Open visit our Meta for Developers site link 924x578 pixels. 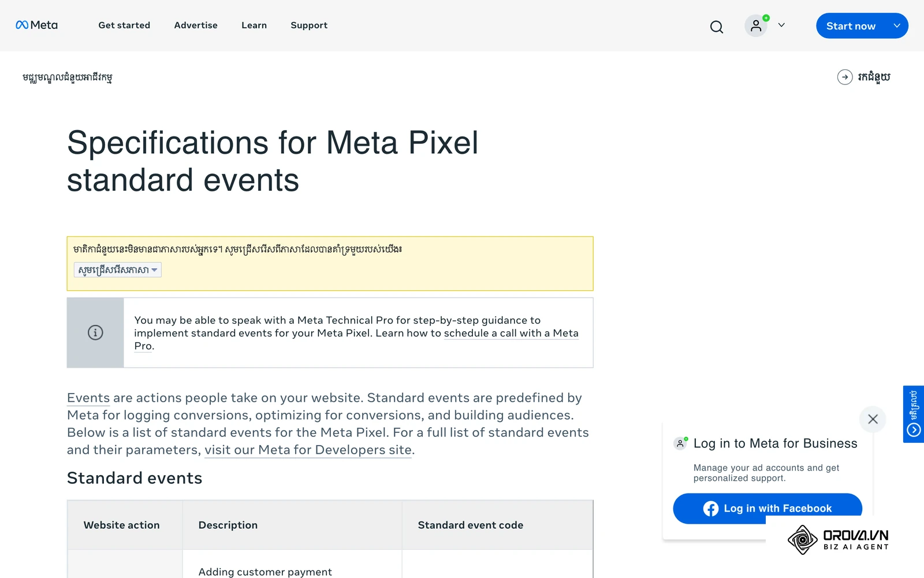[x=308, y=450]
